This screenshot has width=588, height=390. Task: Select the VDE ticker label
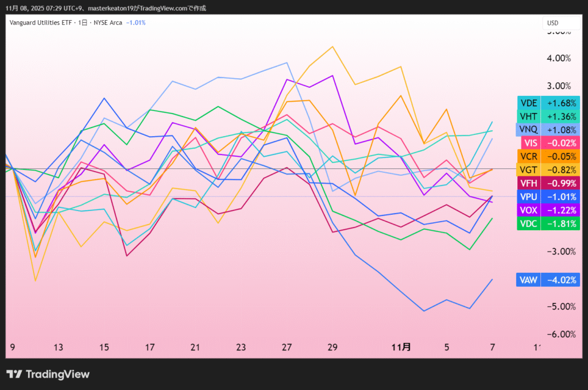pyautogui.click(x=528, y=103)
